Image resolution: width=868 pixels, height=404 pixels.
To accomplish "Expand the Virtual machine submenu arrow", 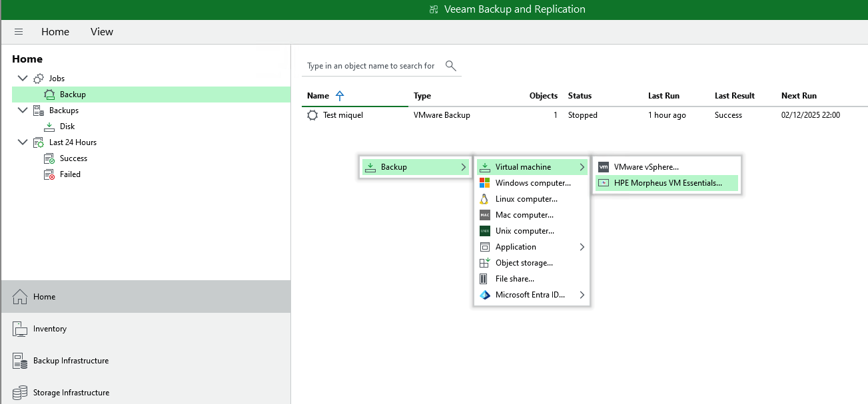I will click(582, 167).
